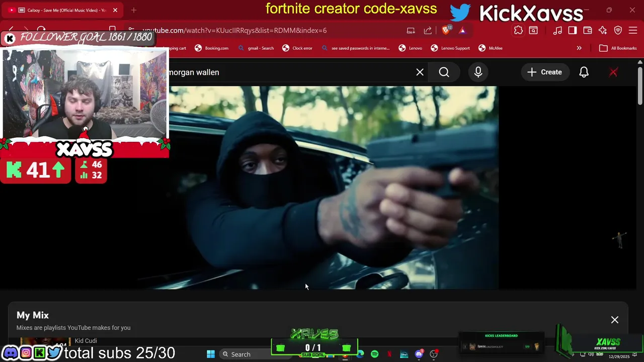644x362 pixels.
Task: Open browser extensions puzzle icon
Action: click(518, 31)
